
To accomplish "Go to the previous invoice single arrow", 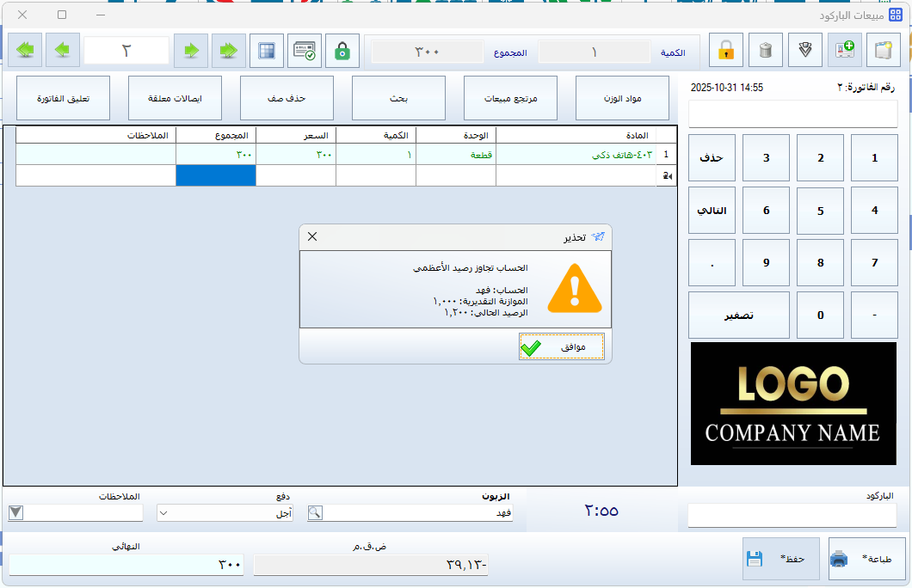I will coord(62,51).
